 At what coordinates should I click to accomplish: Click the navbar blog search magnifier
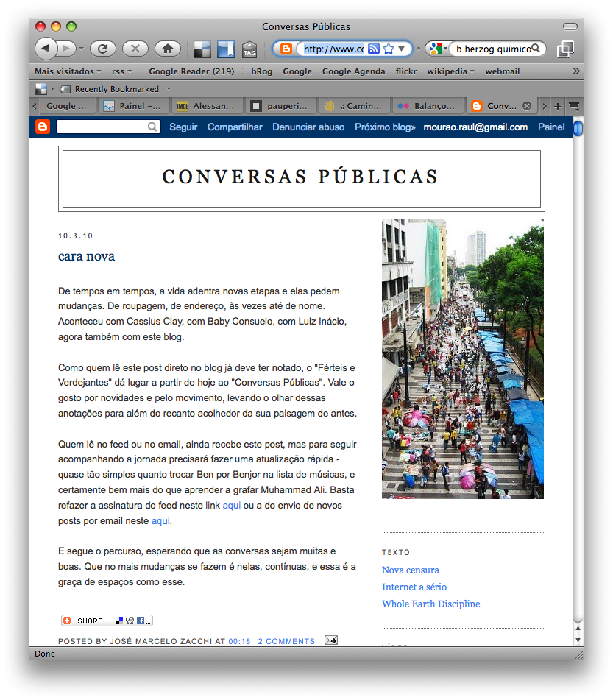152,127
